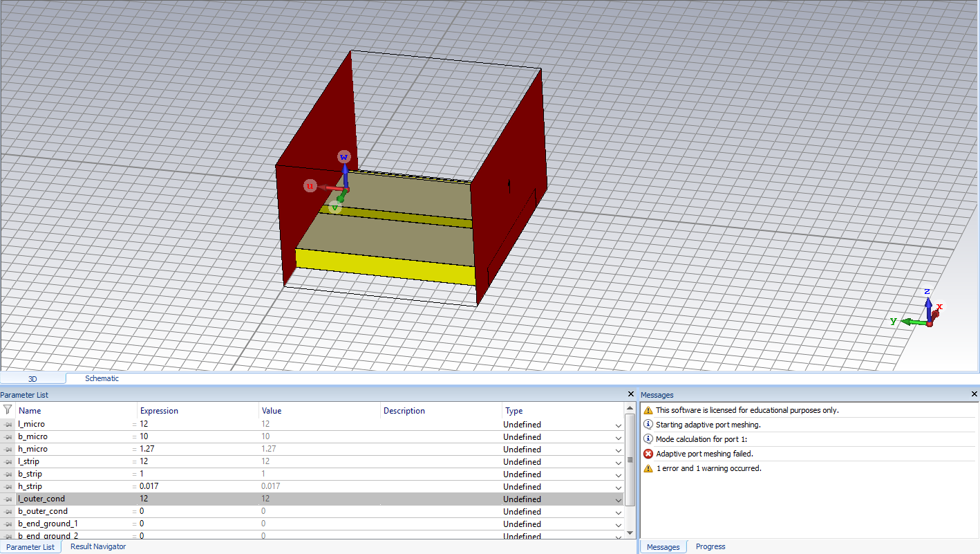The image size is (980, 554).
Task: Select the l_outer_cond parameter name
Action: pyautogui.click(x=41, y=499)
